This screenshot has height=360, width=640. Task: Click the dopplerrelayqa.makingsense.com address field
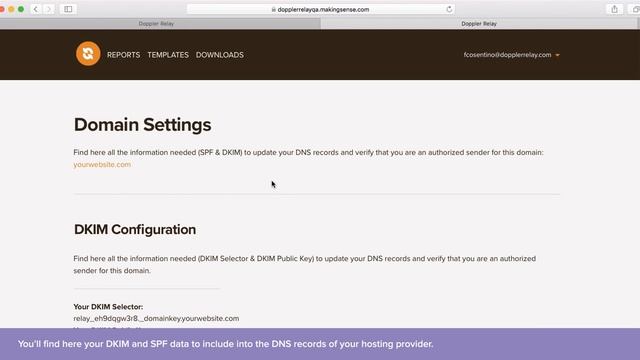pos(320,9)
